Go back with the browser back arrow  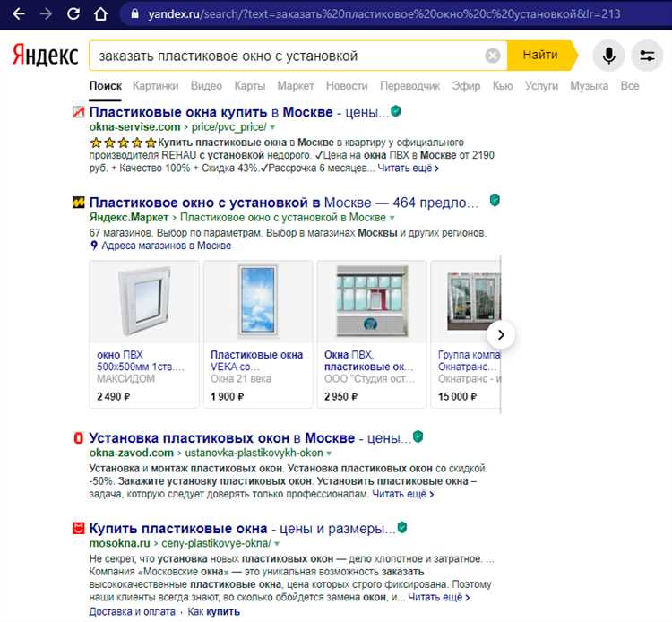click(19, 14)
